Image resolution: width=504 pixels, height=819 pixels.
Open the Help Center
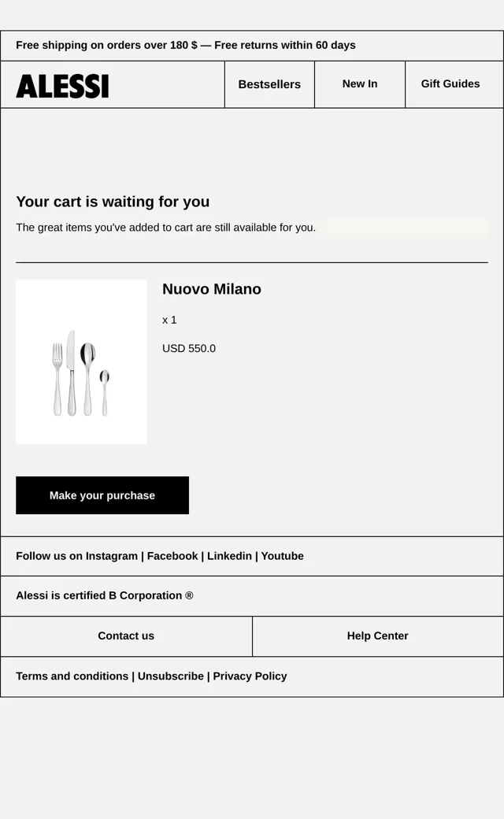pos(378,636)
